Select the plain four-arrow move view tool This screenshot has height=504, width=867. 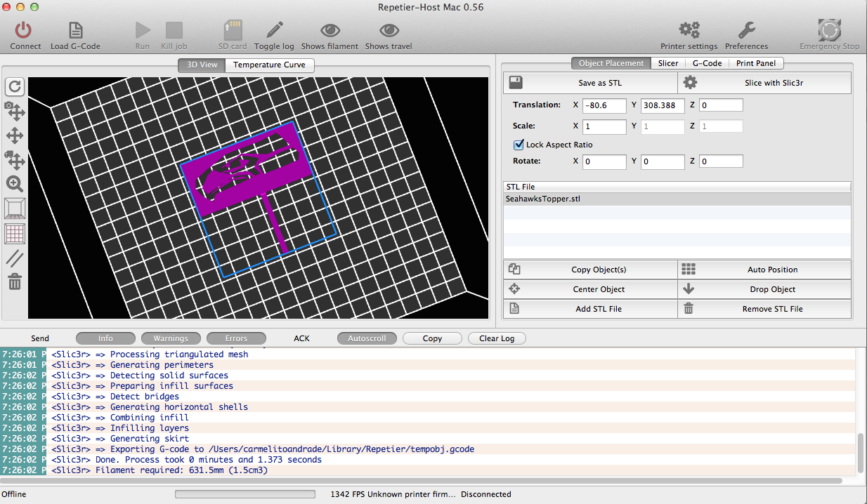[x=15, y=135]
